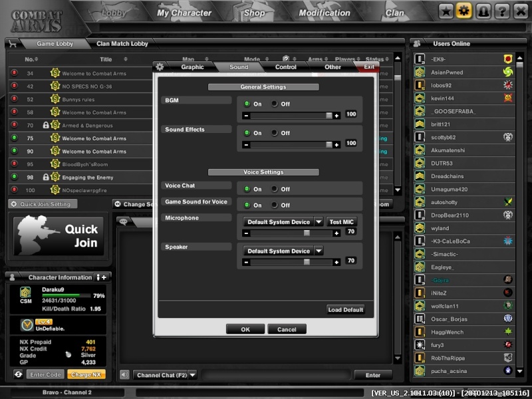Click the chat message input field
Viewport: 532px width, 399px height.
pyautogui.click(x=276, y=375)
